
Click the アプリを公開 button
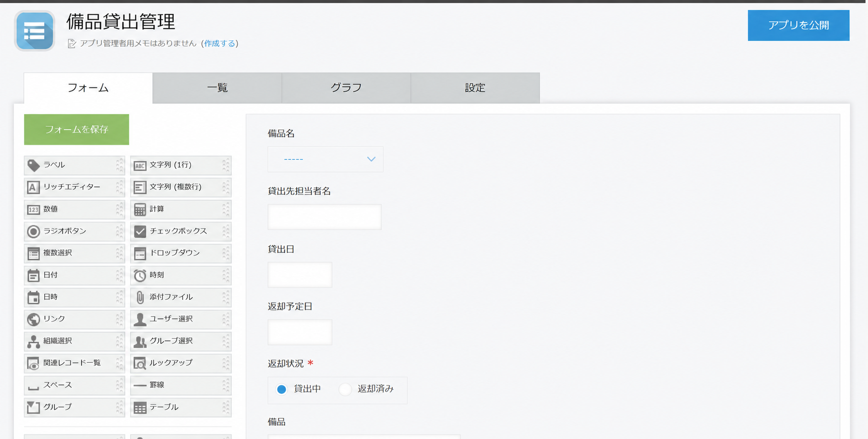coord(799,25)
